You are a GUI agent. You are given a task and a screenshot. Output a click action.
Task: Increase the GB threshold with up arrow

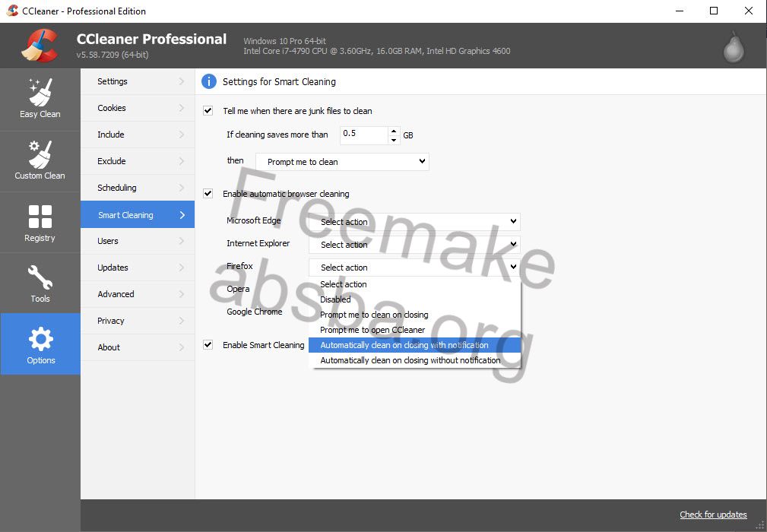pos(394,131)
